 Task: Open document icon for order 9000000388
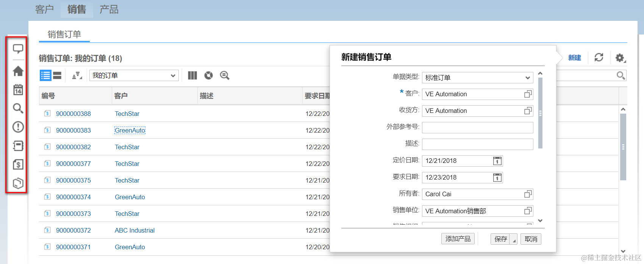pyautogui.click(x=47, y=113)
